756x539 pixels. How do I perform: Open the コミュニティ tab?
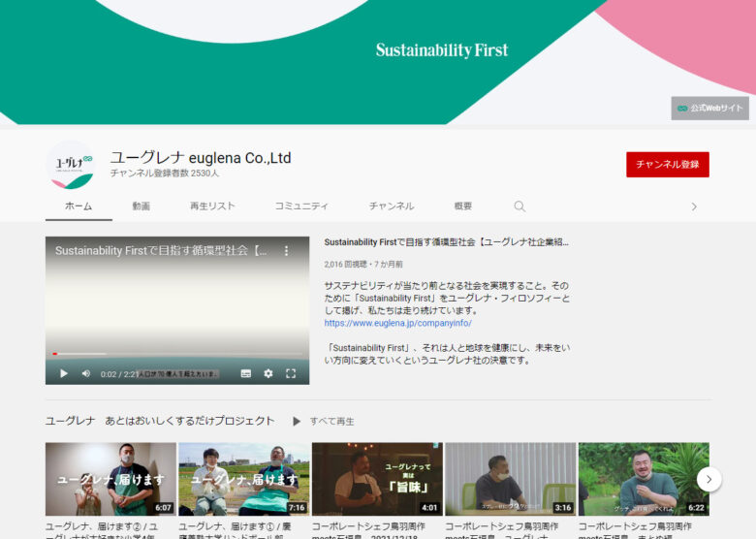click(301, 206)
